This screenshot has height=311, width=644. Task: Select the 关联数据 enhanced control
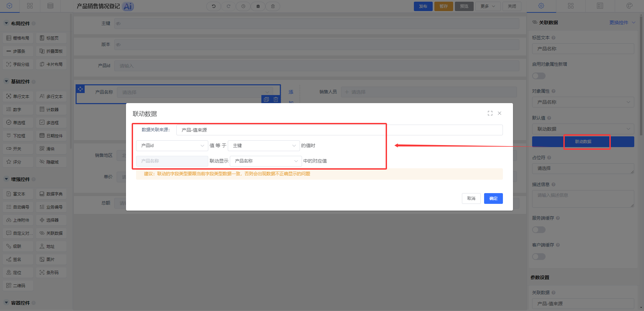[51, 233]
